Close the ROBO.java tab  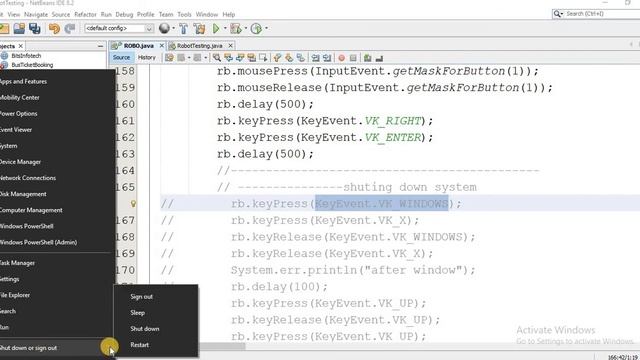(x=162, y=46)
